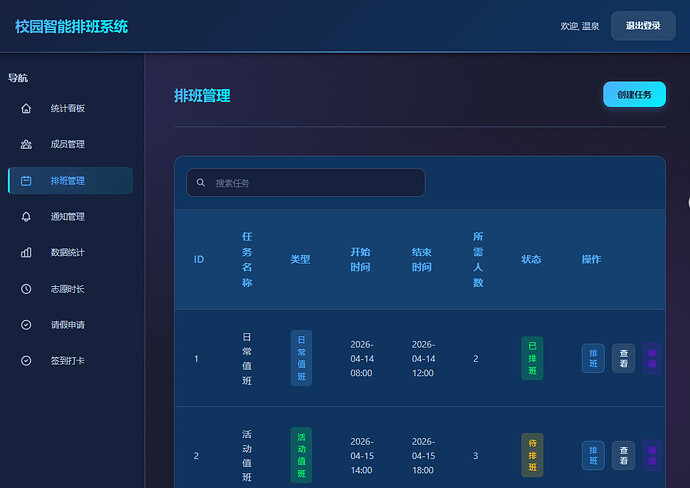Click the magnifier icon in the search box
The width and height of the screenshot is (690, 488).
point(201,183)
